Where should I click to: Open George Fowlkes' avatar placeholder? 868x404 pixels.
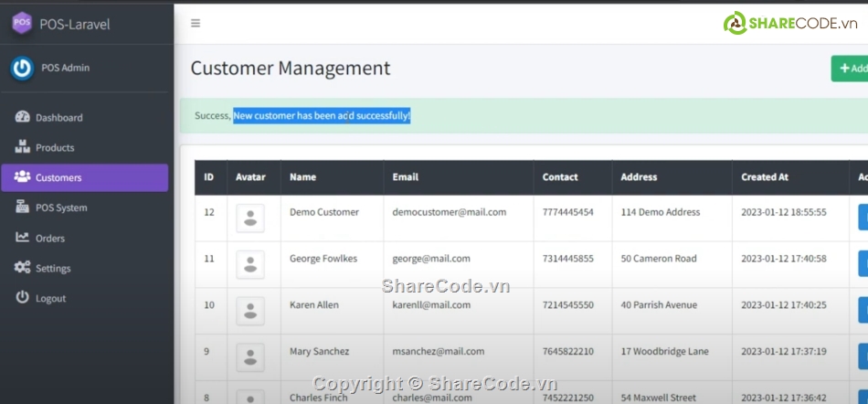[x=250, y=264]
